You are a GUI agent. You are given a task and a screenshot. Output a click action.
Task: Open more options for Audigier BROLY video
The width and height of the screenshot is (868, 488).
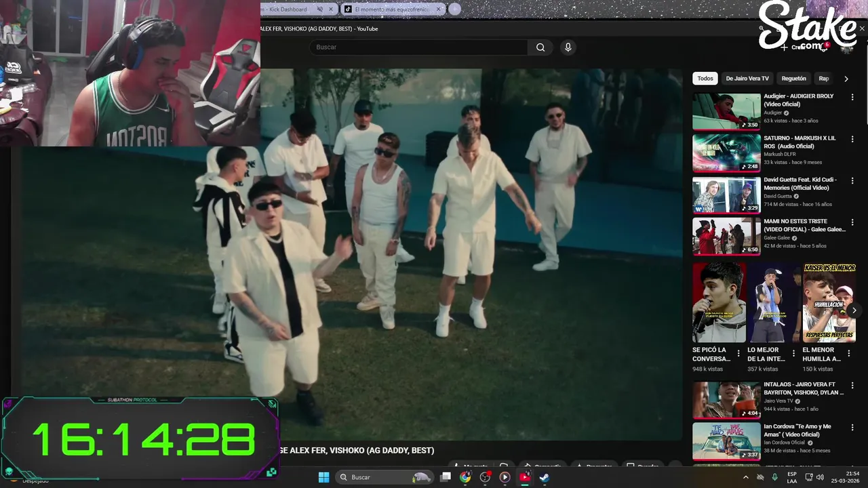click(852, 97)
